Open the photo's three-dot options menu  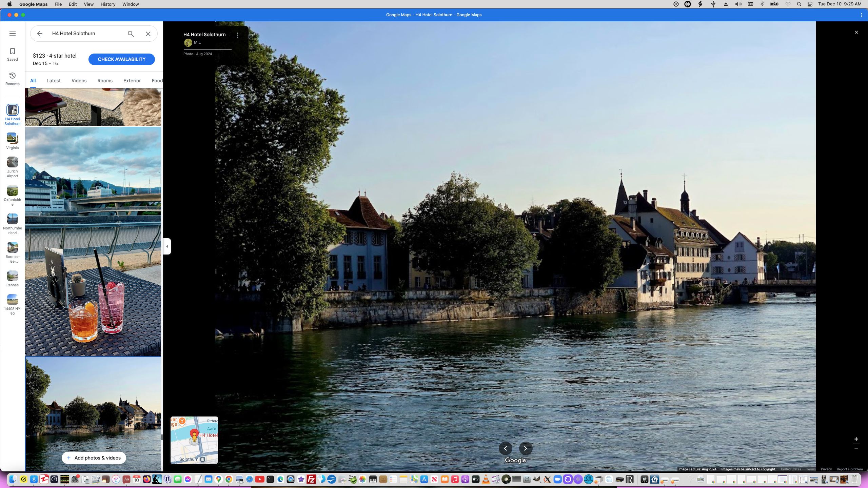click(238, 35)
